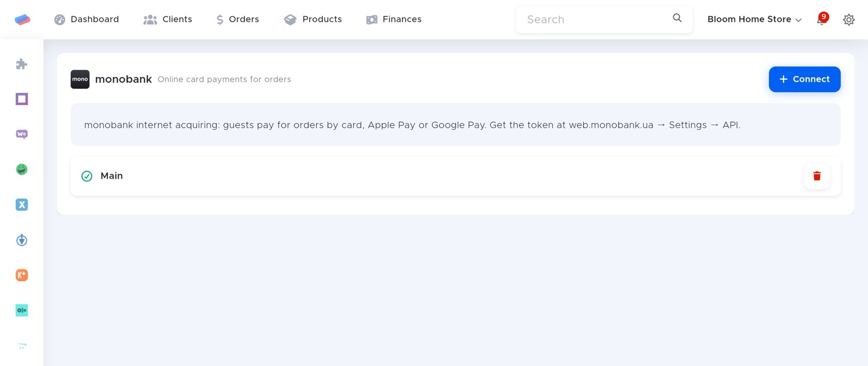Click the green check status for Main
The width and height of the screenshot is (868, 366).
(x=87, y=176)
